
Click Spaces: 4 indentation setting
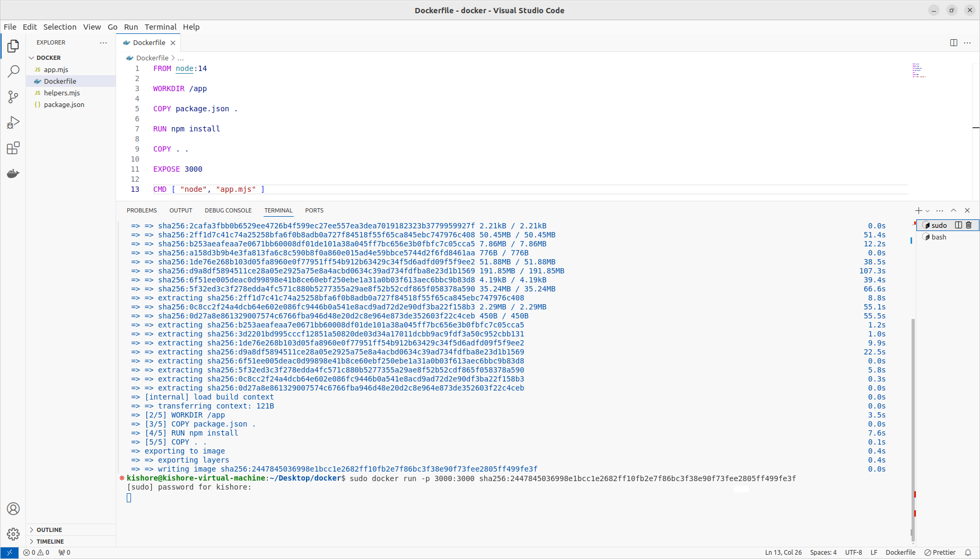823,552
